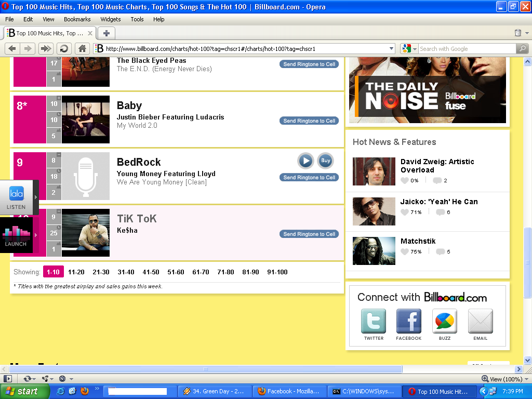Click the browser Back arrow button
Screen dimensions: 532x399
[12, 49]
